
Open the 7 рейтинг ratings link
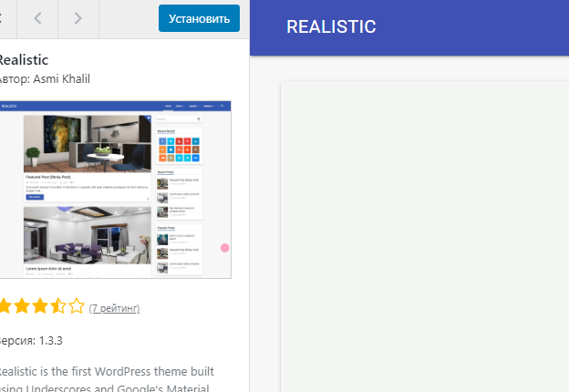coord(114,308)
